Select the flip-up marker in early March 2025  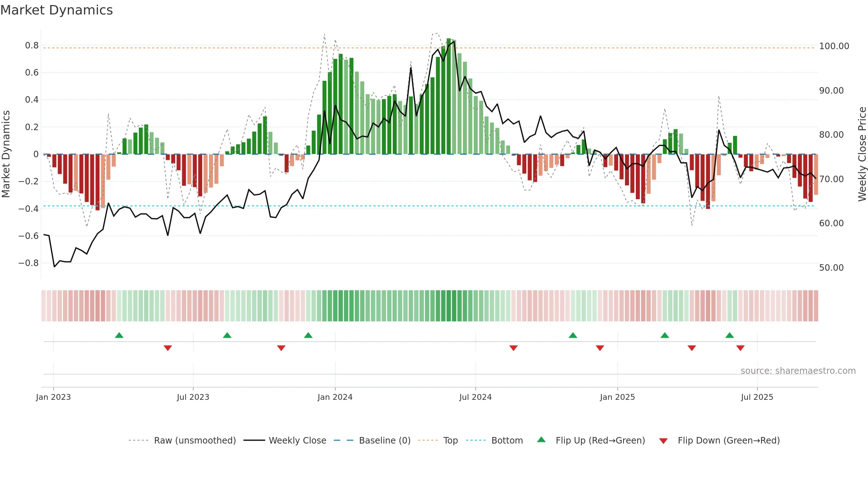tap(665, 335)
